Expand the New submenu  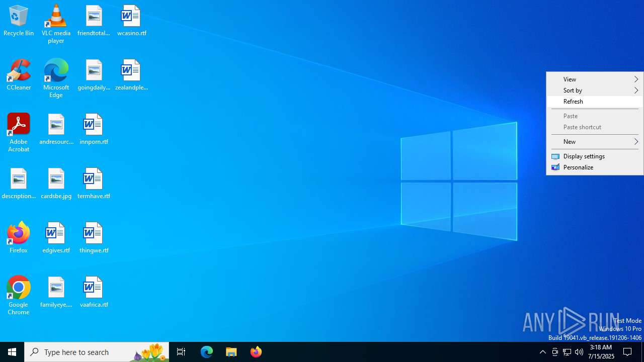pyautogui.click(x=595, y=142)
